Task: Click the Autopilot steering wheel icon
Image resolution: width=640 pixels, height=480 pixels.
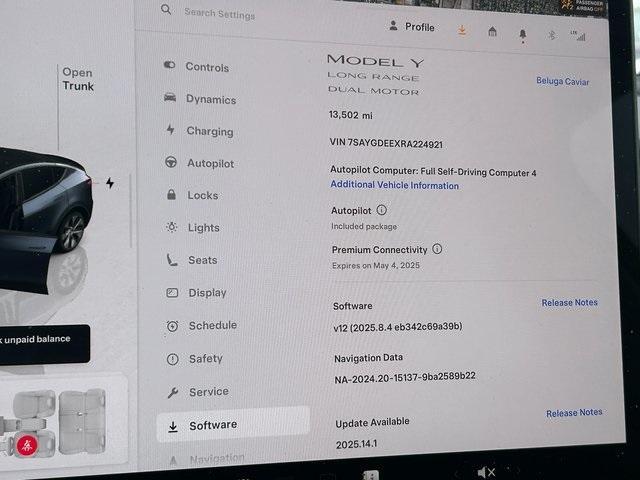Action: pyautogui.click(x=171, y=162)
